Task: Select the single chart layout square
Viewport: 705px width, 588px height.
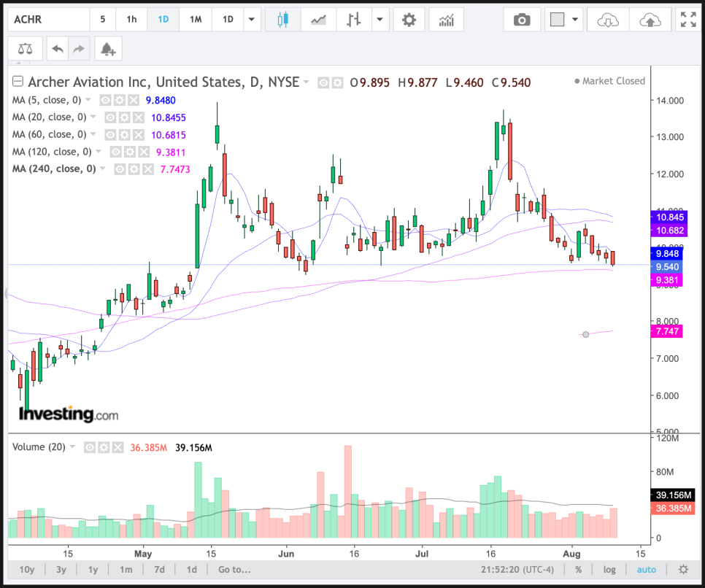Action: [557, 19]
